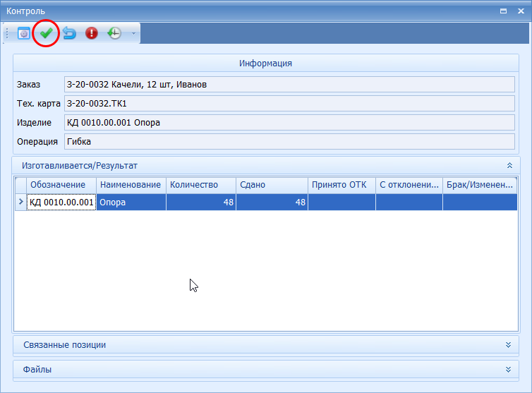The height and width of the screenshot is (393, 532).
Task: Click the Заказ field
Action: point(289,85)
